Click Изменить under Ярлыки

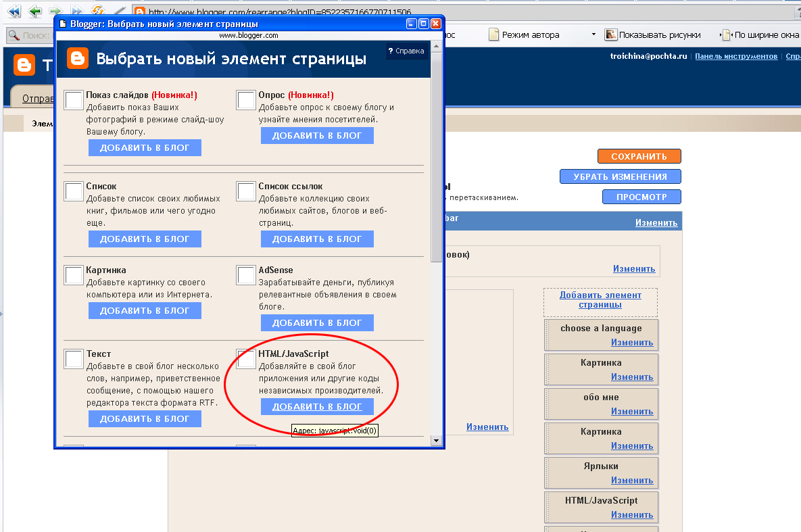tap(632, 481)
